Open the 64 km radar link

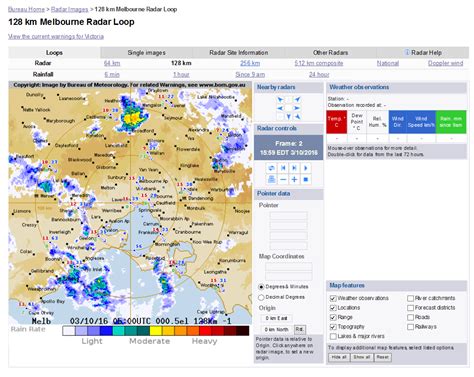(x=112, y=63)
